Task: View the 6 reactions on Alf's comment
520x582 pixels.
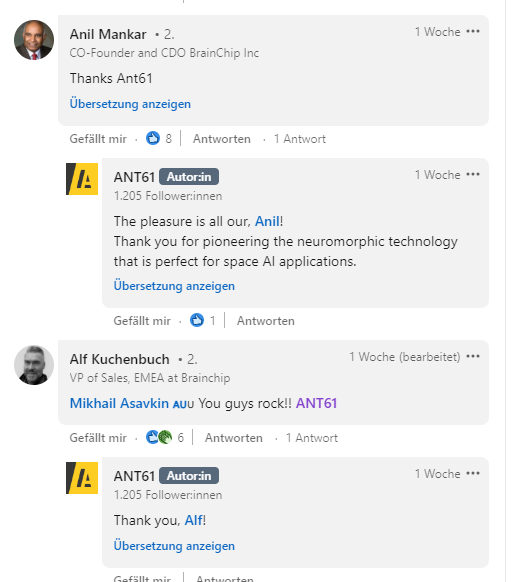Action: [x=165, y=437]
